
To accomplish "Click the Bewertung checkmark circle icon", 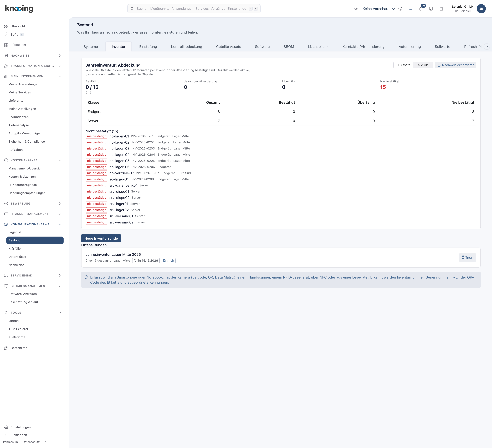I will pos(6,204).
